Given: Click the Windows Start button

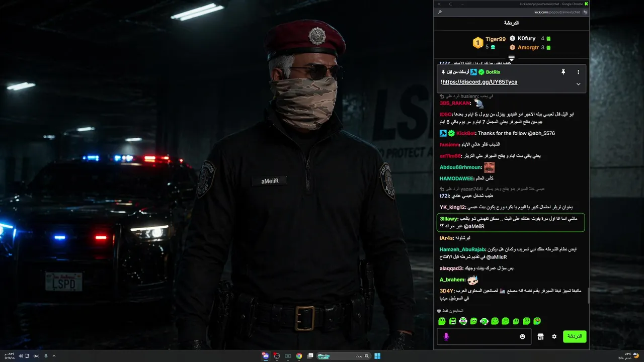Looking at the screenshot, I should coord(377,356).
